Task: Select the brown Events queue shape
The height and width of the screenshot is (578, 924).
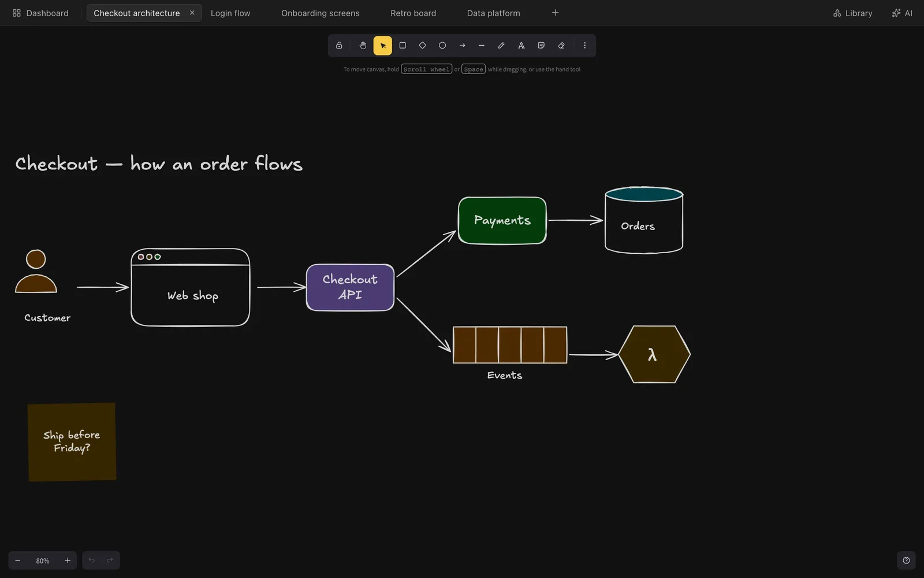Action: click(x=510, y=345)
